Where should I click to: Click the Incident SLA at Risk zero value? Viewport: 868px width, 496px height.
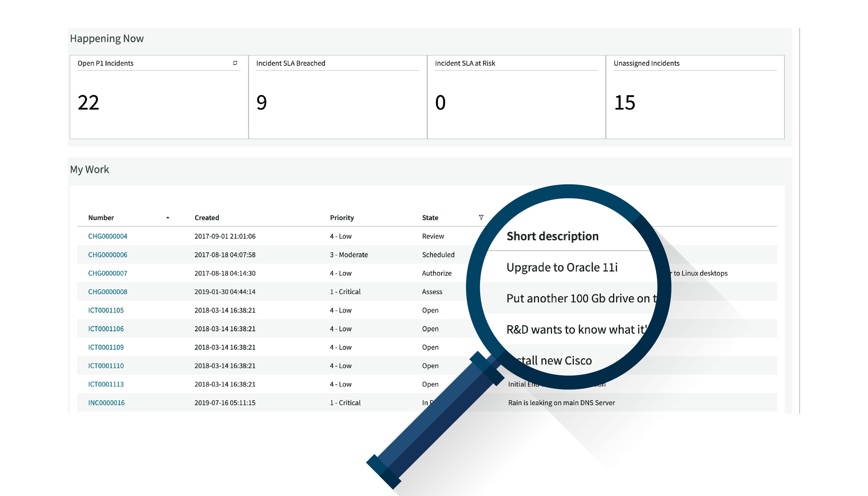coord(440,103)
